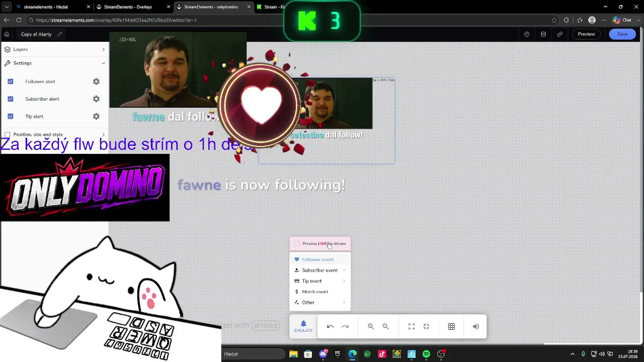The width and height of the screenshot is (644, 362).
Task: Close the streamelements - Hledat tab
Action: 89,7
